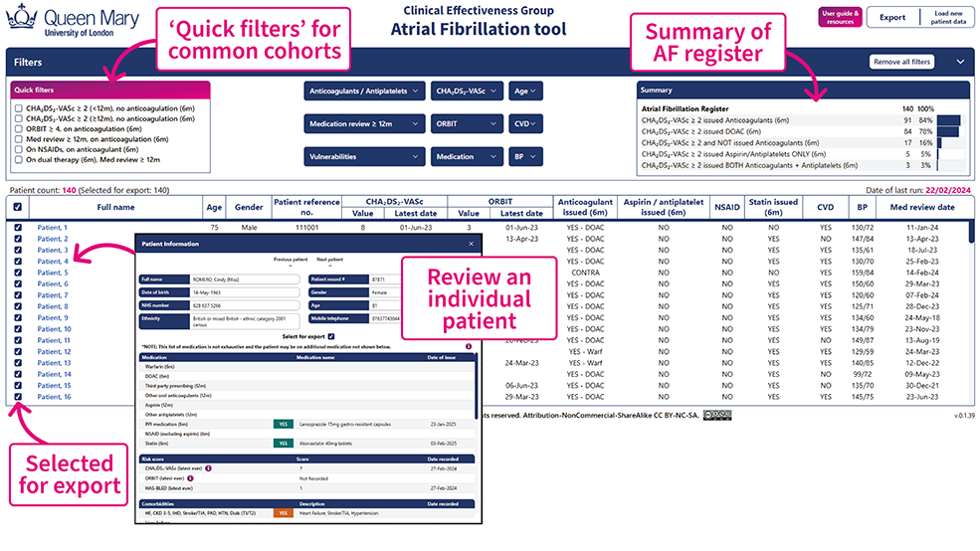Enable the ORBIT ≥ 4 on anticoagulation quick filter
Viewport: 980px width, 551px height.
[19, 129]
